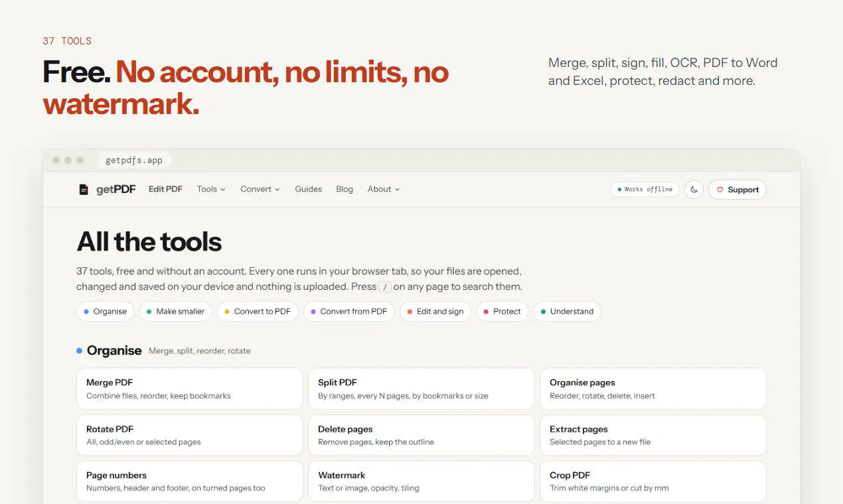This screenshot has width=843, height=504.
Task: Select the Convert to PDF chip
Action: pos(258,312)
